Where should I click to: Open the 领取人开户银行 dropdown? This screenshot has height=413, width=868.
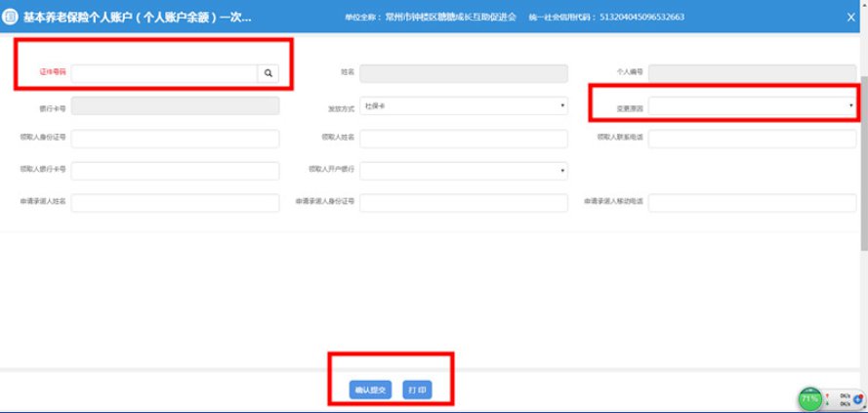click(464, 171)
